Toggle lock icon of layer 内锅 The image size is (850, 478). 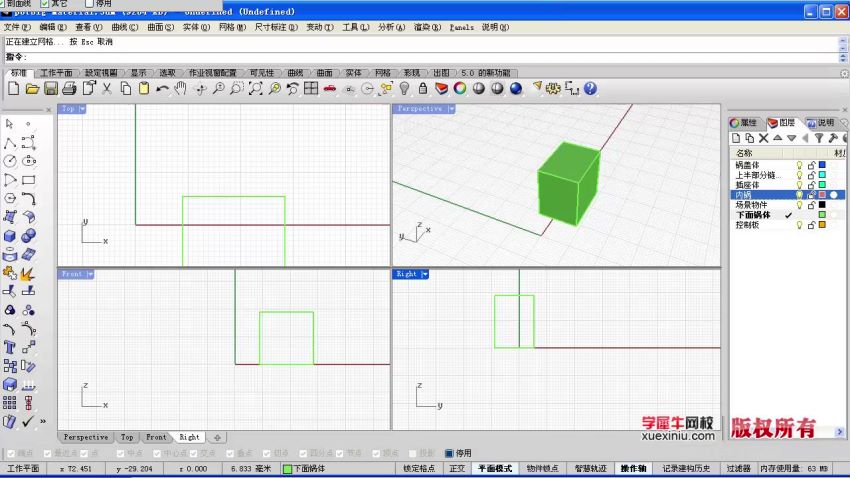tap(811, 195)
